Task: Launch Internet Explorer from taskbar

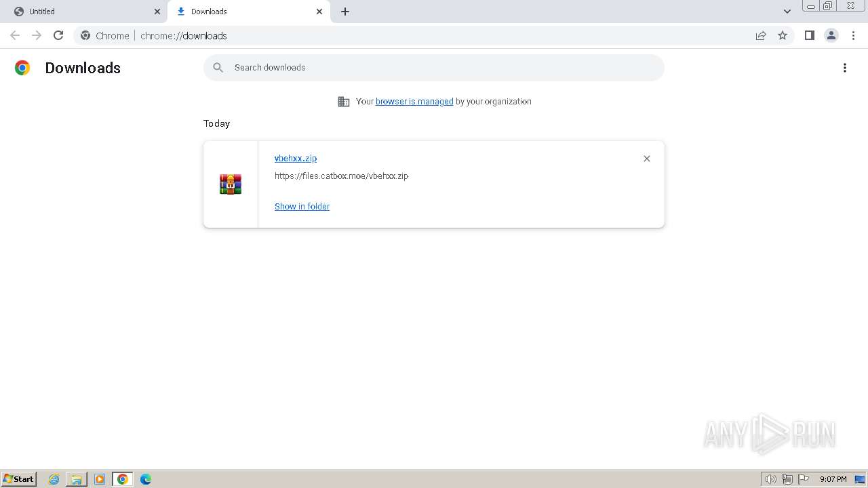Action: (x=54, y=479)
